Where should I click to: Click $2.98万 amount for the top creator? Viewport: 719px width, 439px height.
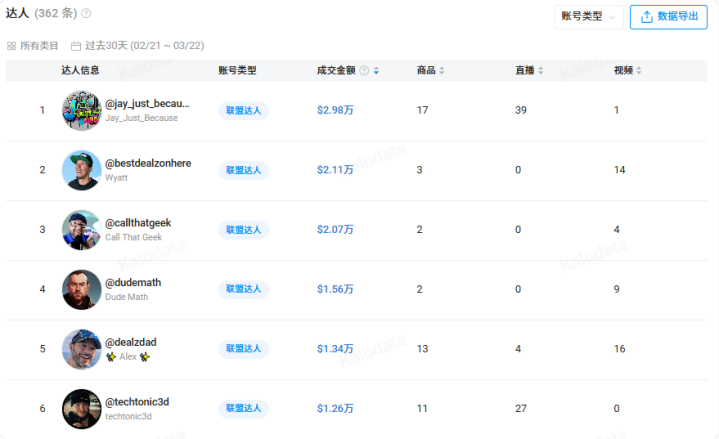tap(335, 110)
